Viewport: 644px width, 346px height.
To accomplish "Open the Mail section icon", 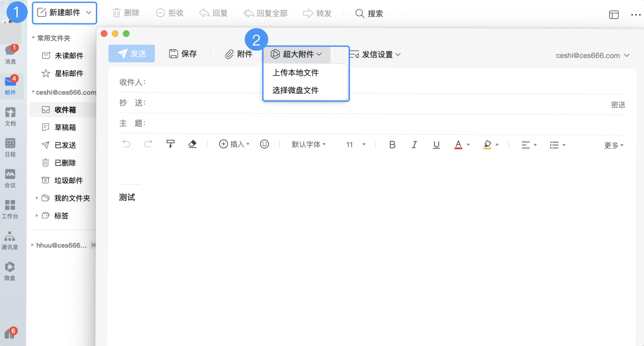I will [x=10, y=85].
